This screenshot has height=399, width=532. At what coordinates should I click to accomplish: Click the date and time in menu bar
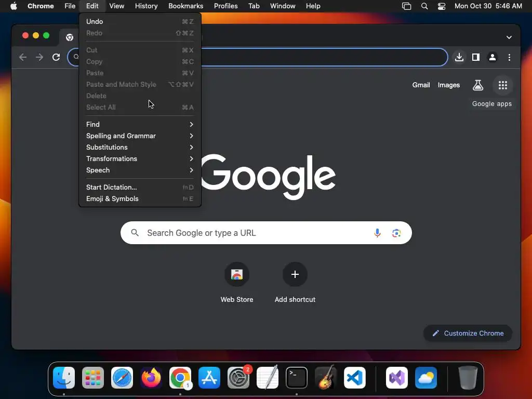[x=488, y=6]
